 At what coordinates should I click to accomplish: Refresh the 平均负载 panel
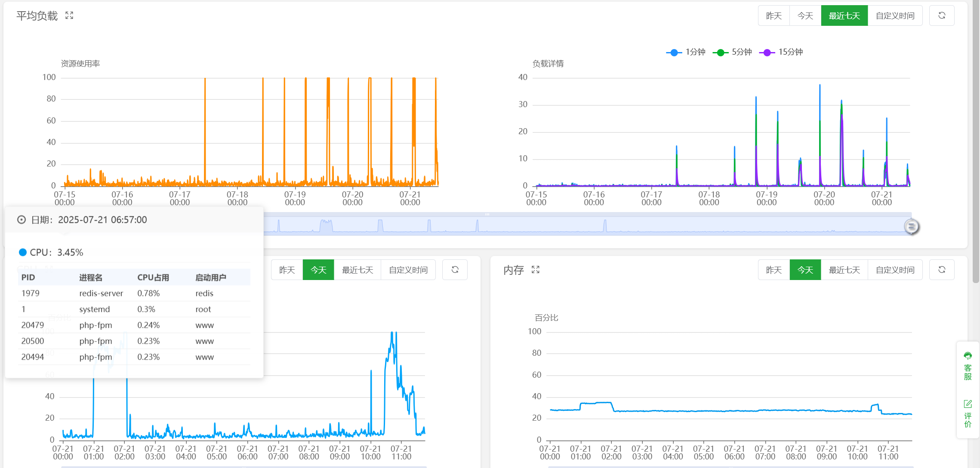[942, 15]
